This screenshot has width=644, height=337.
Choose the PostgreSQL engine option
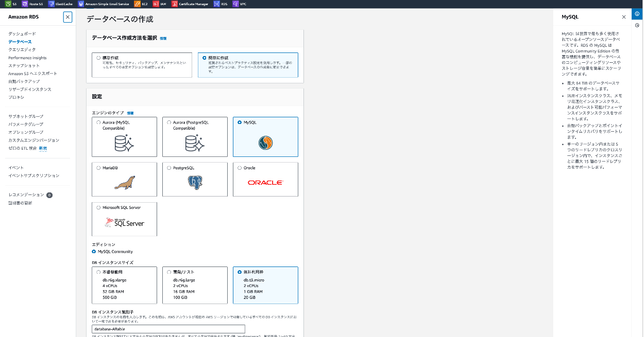coord(169,168)
